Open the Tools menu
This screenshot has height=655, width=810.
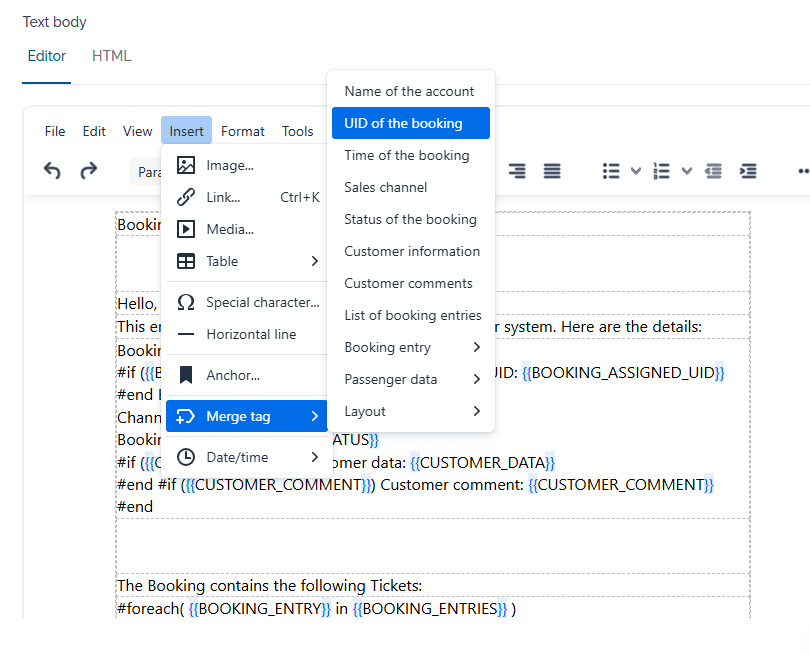[x=298, y=131]
